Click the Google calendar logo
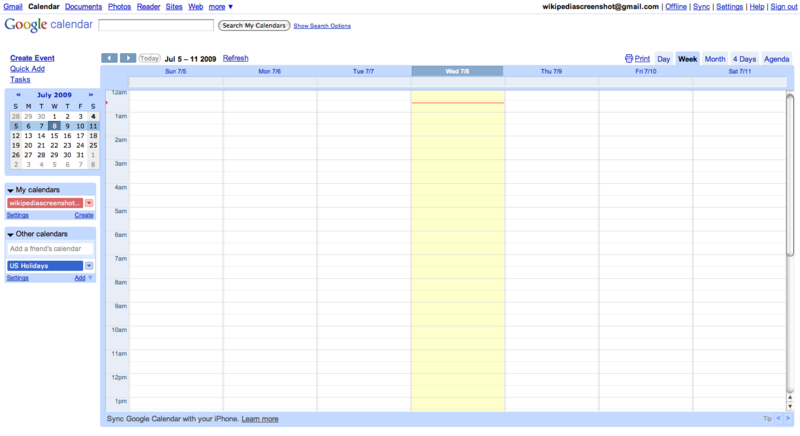Viewport: 800px width, 436px height. (48, 24)
